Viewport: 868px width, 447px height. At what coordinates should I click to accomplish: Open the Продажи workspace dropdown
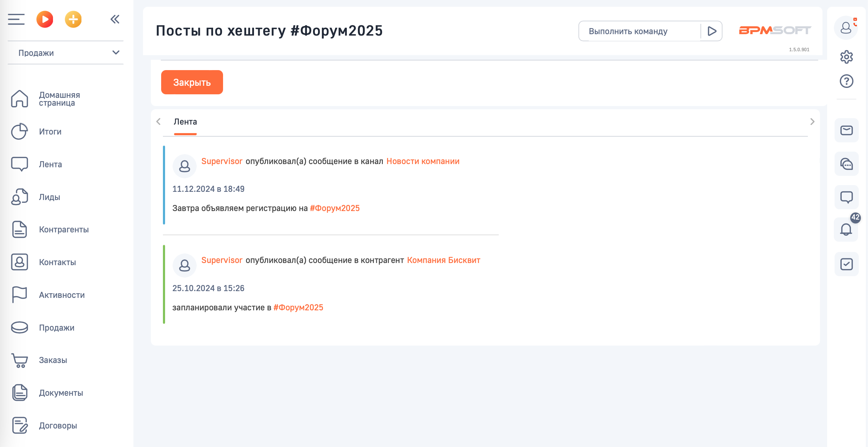point(65,53)
